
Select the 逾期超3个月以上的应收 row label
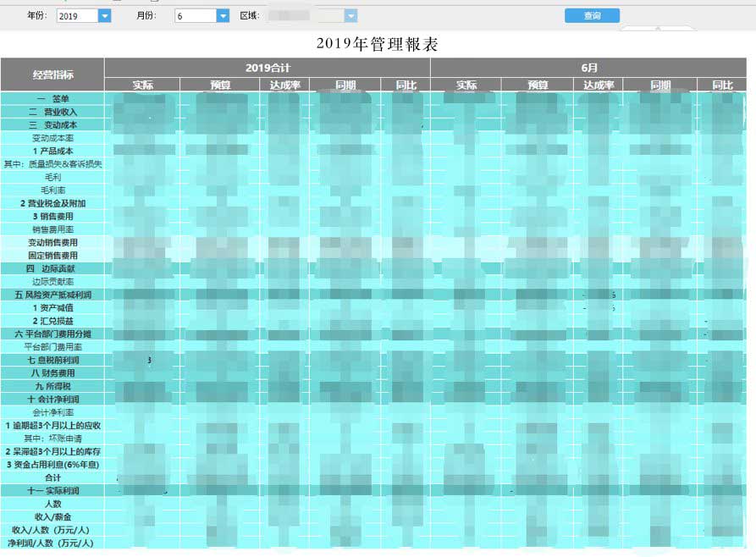(x=52, y=425)
